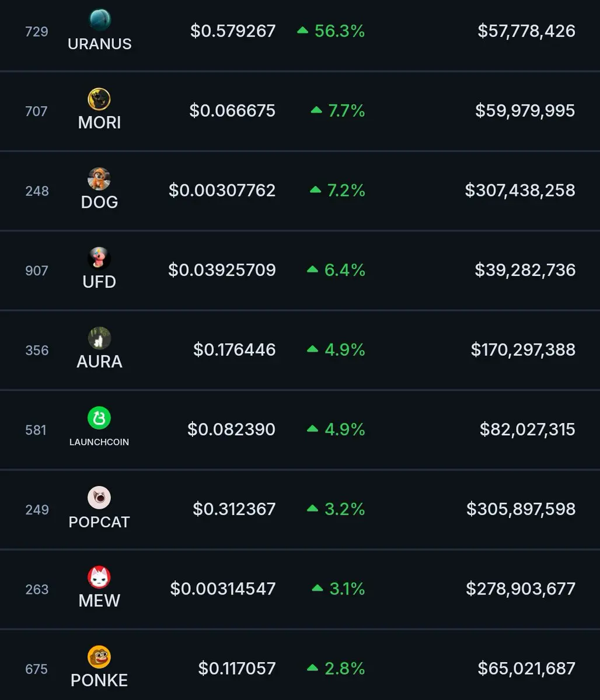
Task: Open the URANUS coin name link
Action: click(x=100, y=44)
